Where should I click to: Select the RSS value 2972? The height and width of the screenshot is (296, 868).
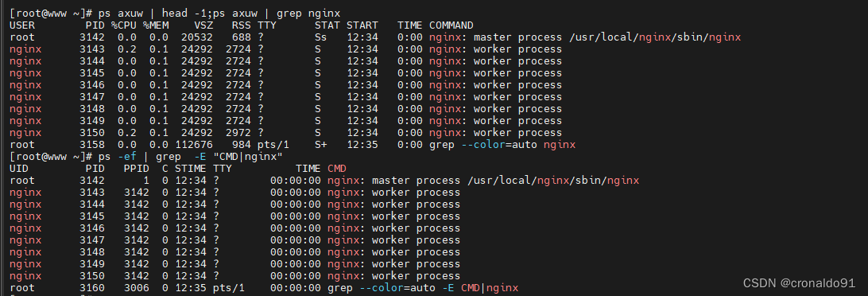[x=238, y=132]
